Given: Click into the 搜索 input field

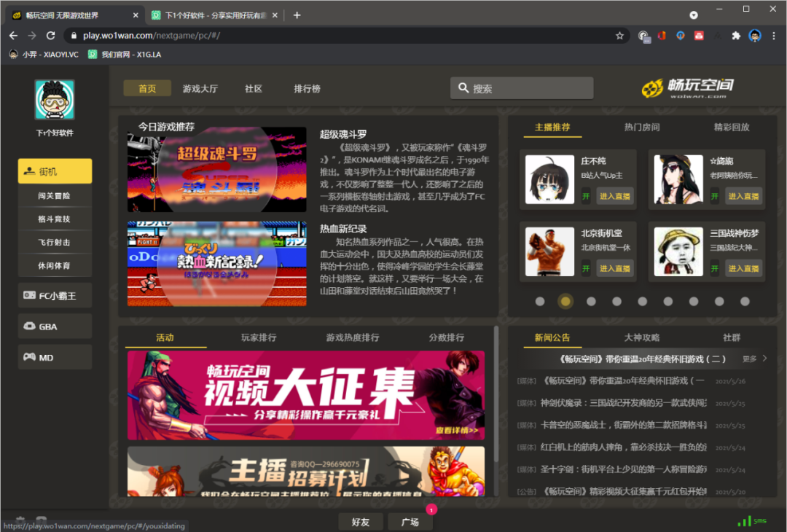Looking at the screenshot, I should 522,88.
